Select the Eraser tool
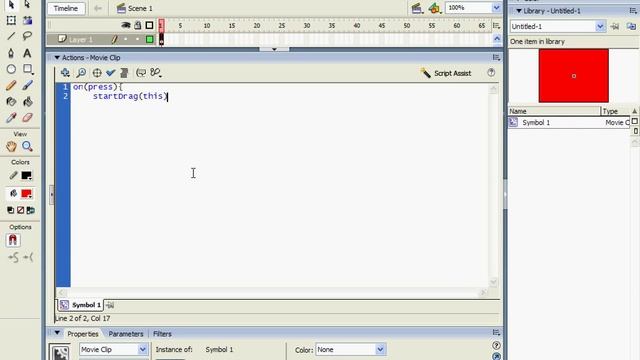Viewport: 640px width, 360px height. (27, 118)
